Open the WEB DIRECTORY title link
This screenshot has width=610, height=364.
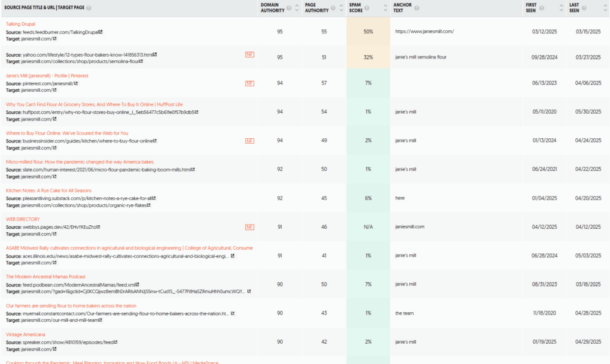click(23, 219)
